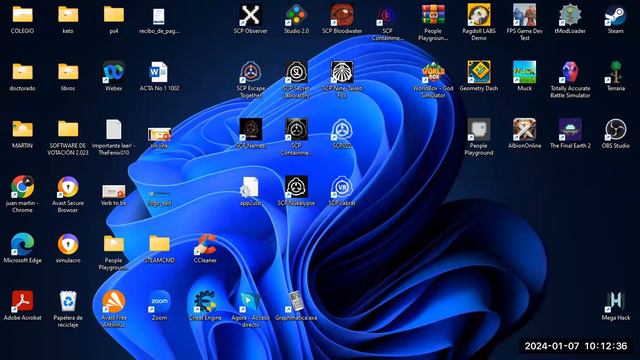The image size is (640, 360).
Task: Open the keto folder
Action: coord(68,15)
